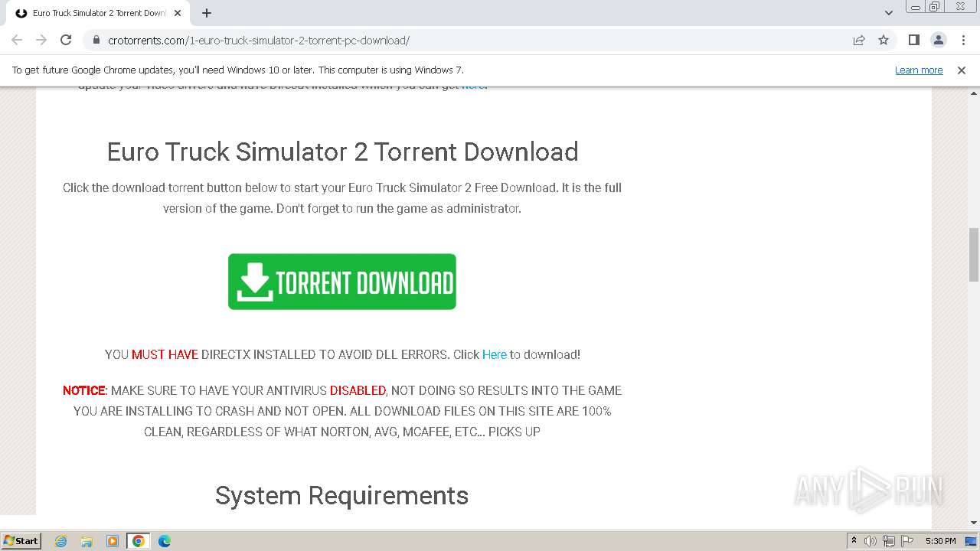980x551 pixels.
Task: Click the 5:30 PM system clock
Action: point(940,541)
